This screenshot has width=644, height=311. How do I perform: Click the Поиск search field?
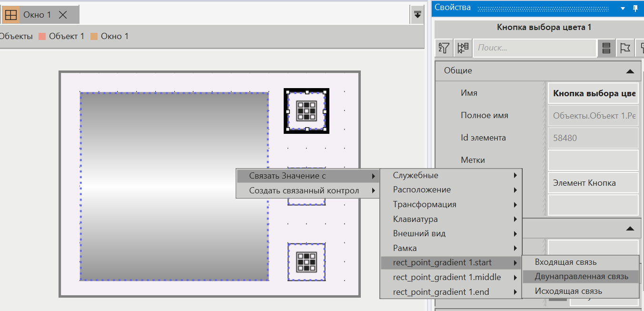coord(533,48)
